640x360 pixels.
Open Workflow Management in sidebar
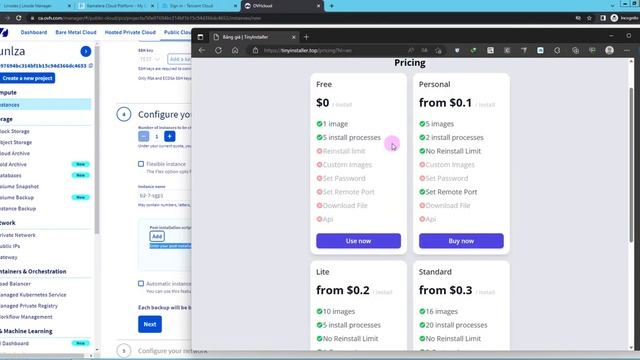pyautogui.click(x=26, y=317)
